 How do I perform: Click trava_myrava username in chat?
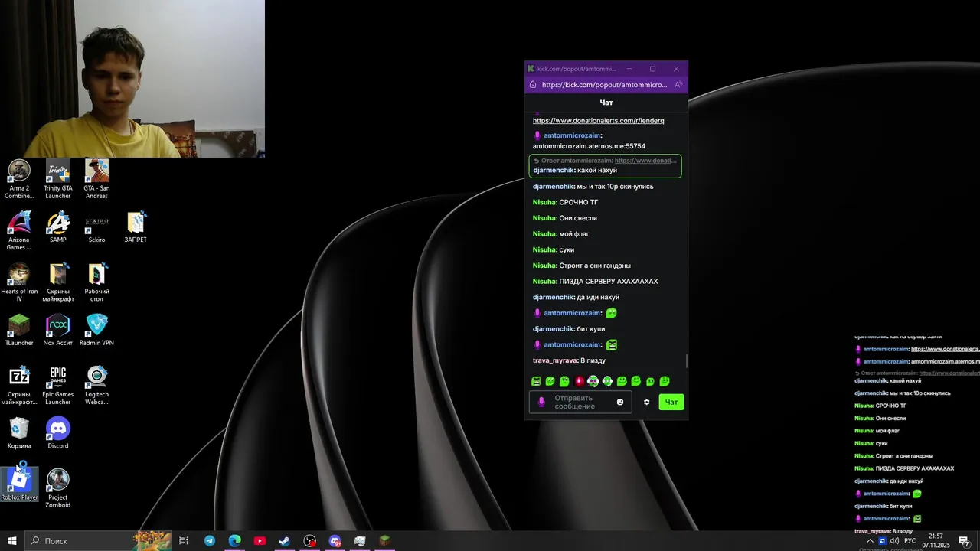click(x=555, y=360)
